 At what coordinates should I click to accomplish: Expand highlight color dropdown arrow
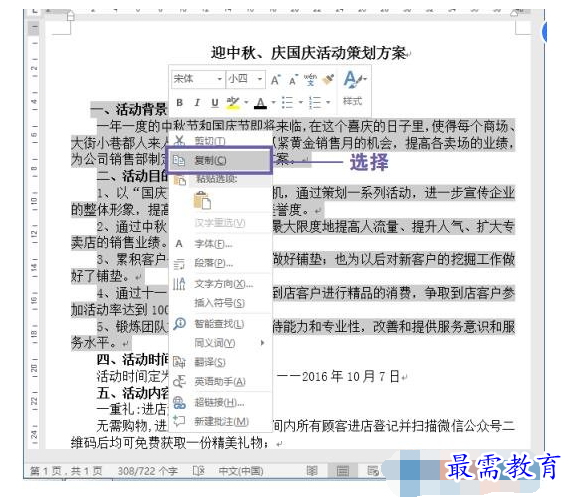click(246, 103)
